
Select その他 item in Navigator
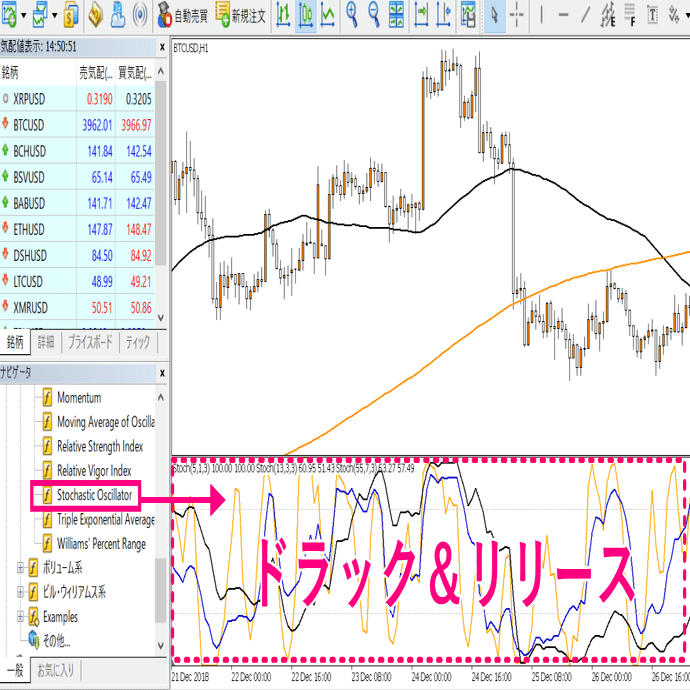pos(49,641)
